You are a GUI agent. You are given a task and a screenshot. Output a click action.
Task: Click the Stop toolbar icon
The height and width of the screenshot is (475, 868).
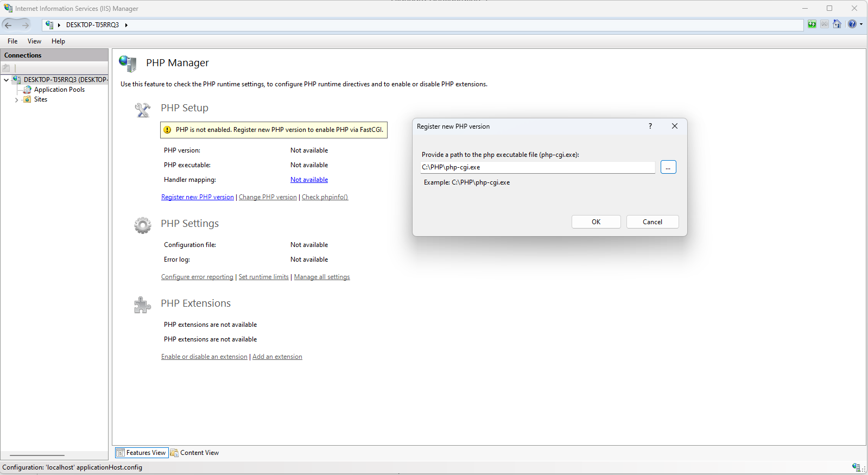point(825,24)
